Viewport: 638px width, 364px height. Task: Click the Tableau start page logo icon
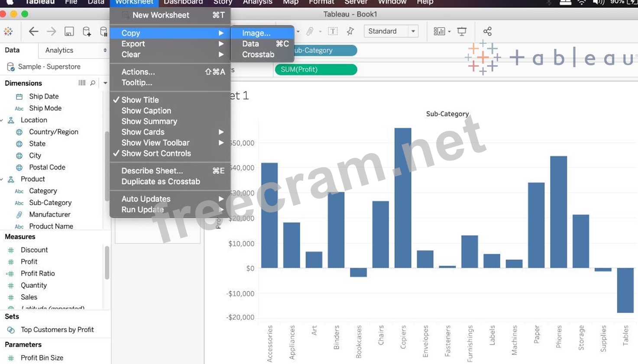[x=8, y=31]
